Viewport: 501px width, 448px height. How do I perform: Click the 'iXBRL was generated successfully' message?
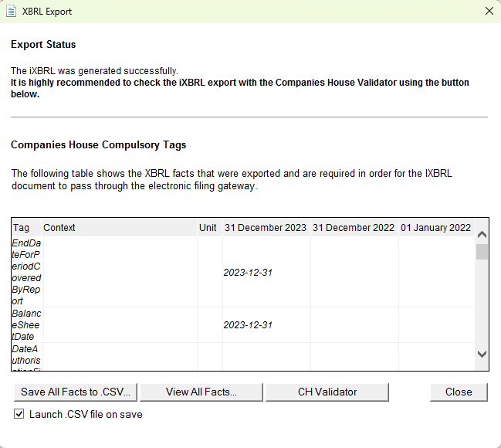pos(94,70)
